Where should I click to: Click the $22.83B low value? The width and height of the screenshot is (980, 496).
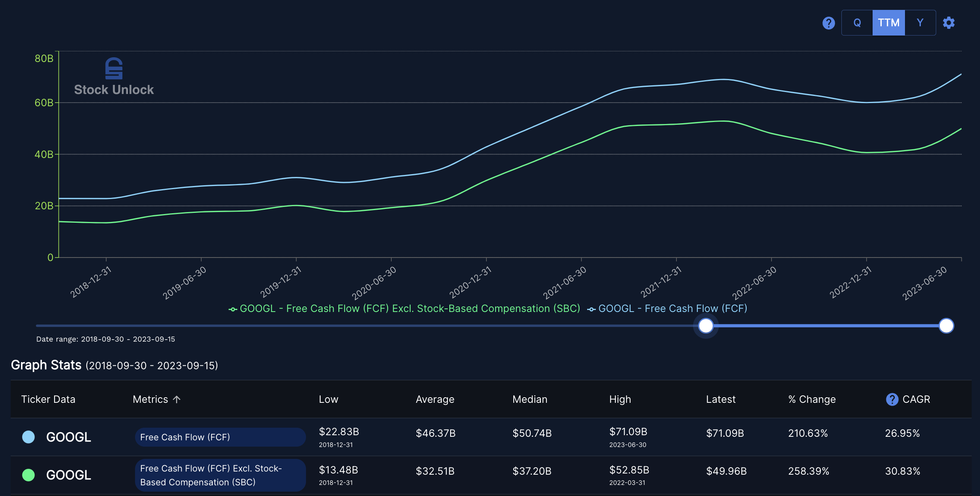339,432
